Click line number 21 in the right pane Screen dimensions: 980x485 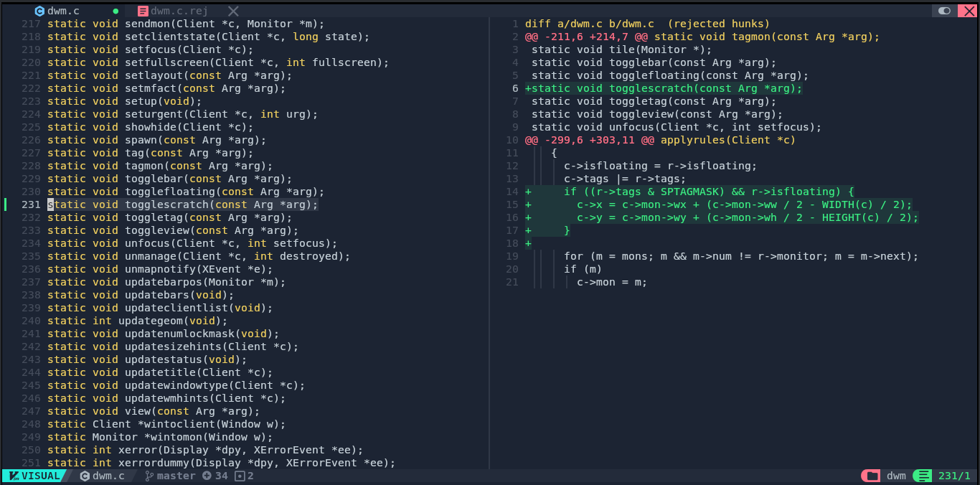pyautogui.click(x=512, y=282)
